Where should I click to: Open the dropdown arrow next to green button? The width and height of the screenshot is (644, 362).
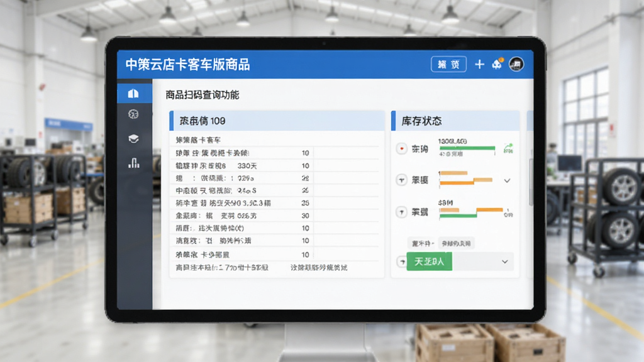click(505, 261)
